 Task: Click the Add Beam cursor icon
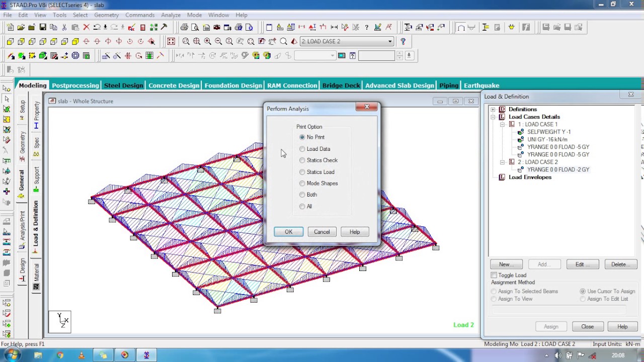click(11, 56)
